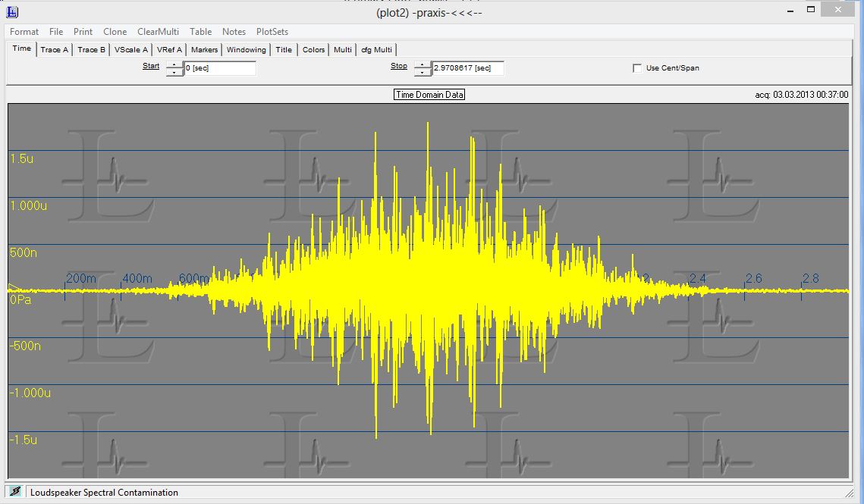Screen dimensions: 864x504
Task: Click the Stop label
Action: pyautogui.click(x=399, y=66)
